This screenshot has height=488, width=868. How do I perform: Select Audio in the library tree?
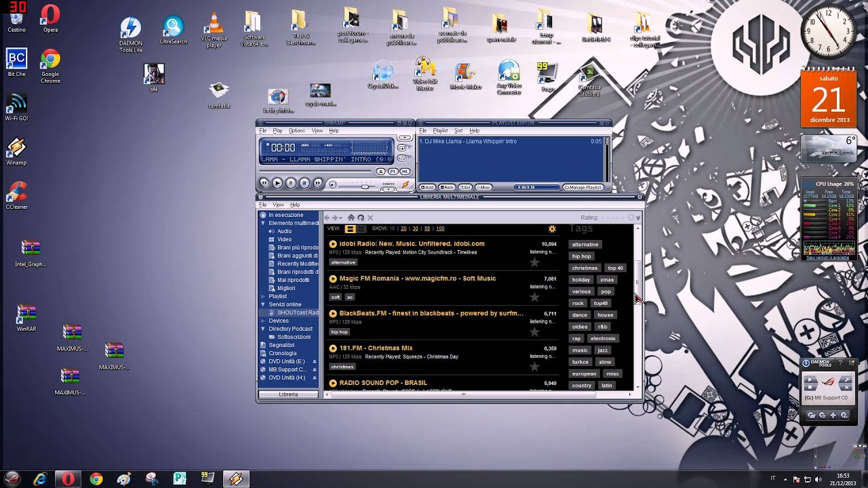284,231
